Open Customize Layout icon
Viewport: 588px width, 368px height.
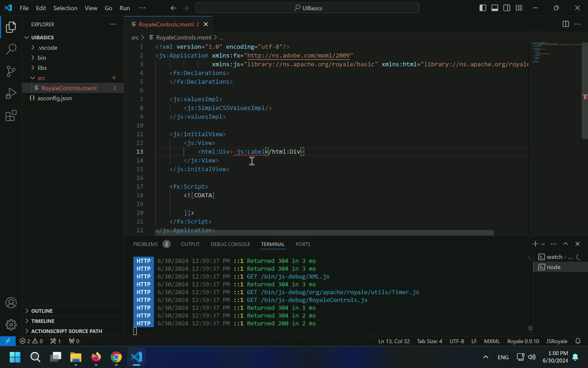pos(519,8)
